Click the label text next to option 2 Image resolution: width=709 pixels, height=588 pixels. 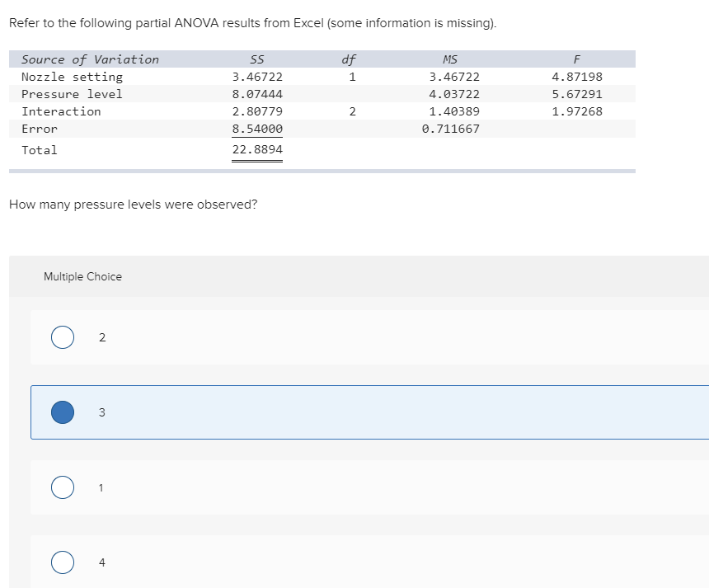pos(102,336)
